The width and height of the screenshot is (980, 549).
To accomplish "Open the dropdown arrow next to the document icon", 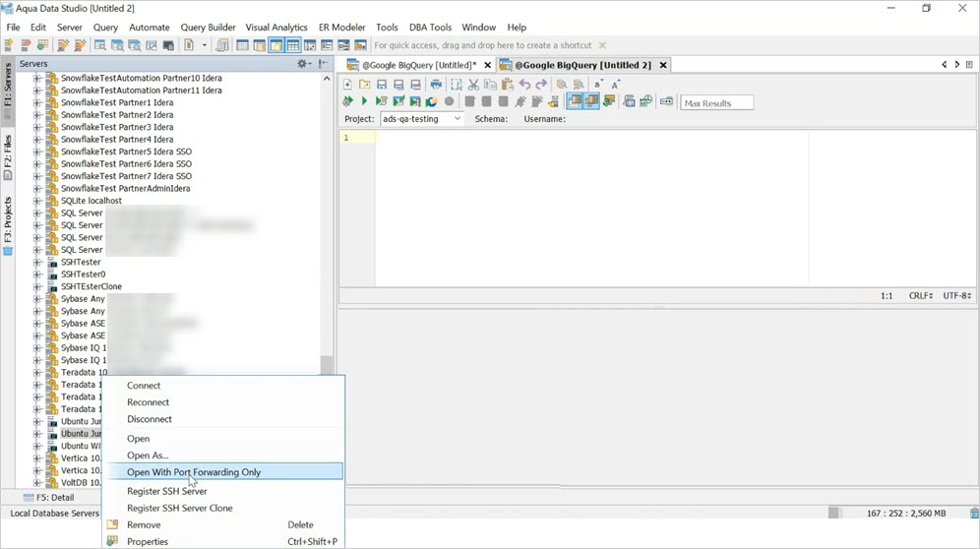I will (x=205, y=45).
